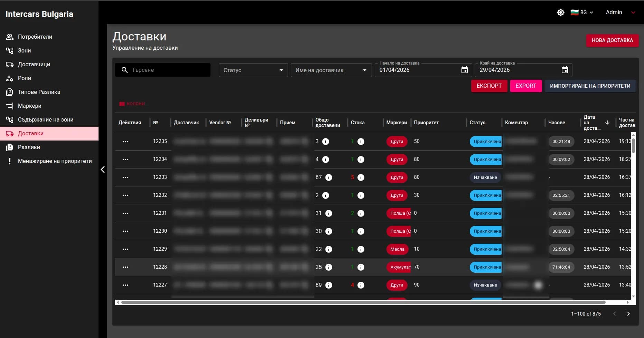644x338 pixels.
Task: Go to next page of deliveries
Action: [x=628, y=314]
